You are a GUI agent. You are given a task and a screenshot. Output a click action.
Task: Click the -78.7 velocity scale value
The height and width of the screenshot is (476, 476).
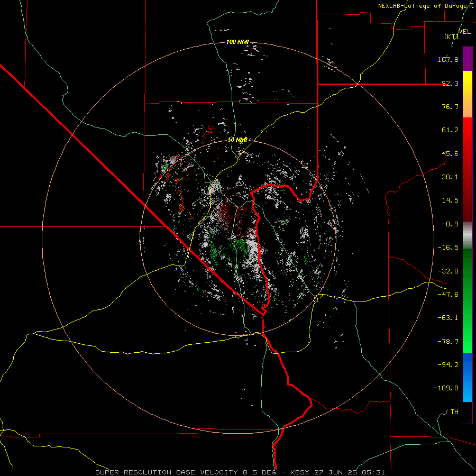tap(448, 341)
